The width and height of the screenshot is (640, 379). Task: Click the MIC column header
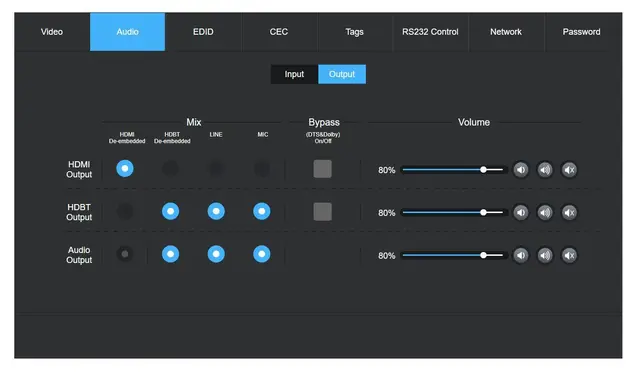[263, 134]
